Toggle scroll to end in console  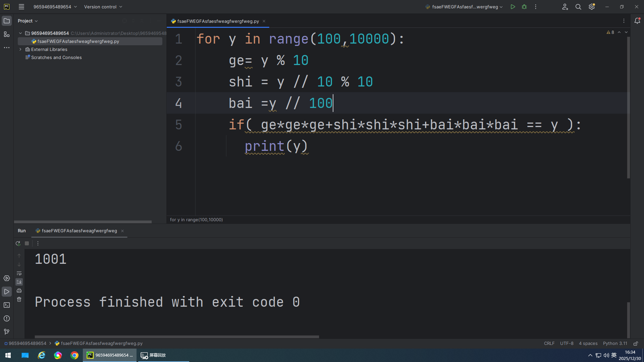tap(19, 282)
